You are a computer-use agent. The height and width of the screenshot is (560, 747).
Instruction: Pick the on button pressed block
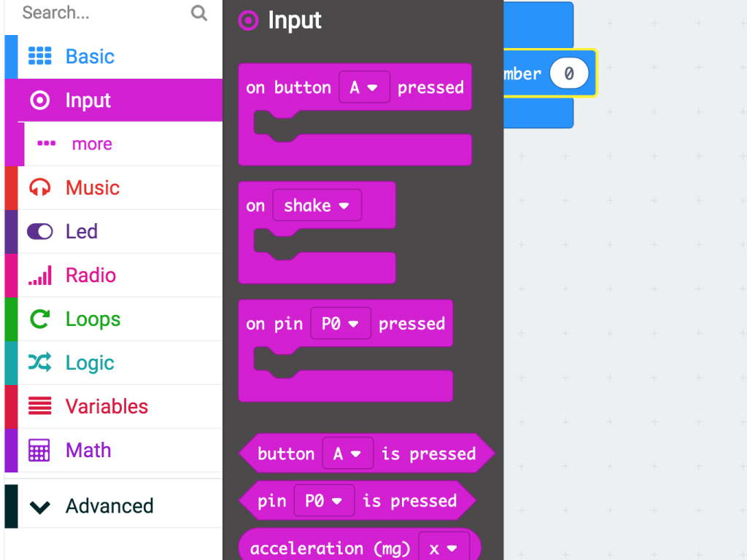(x=355, y=114)
